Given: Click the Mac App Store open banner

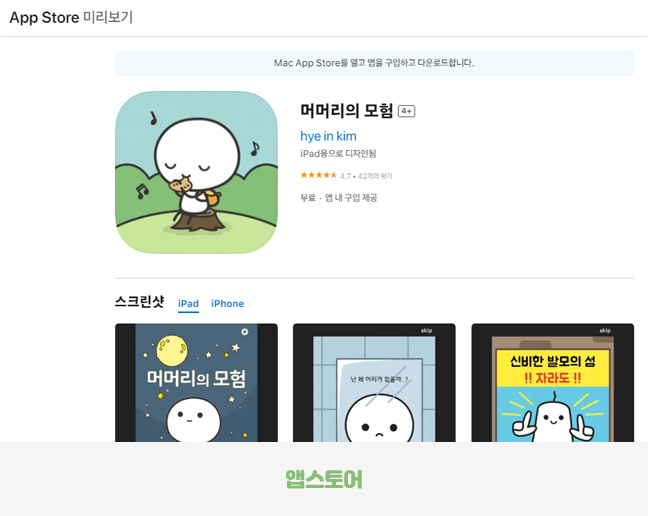Looking at the screenshot, I should 374,63.
